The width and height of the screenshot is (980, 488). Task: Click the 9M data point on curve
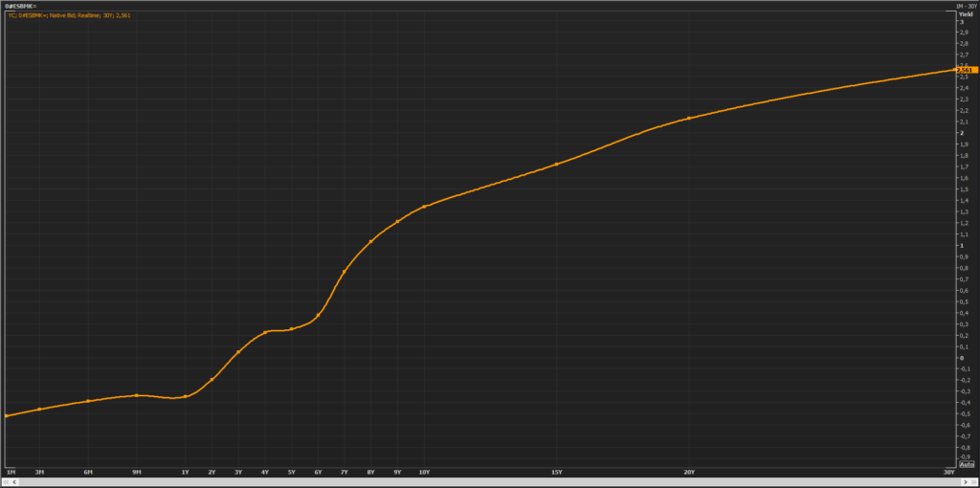(x=137, y=395)
